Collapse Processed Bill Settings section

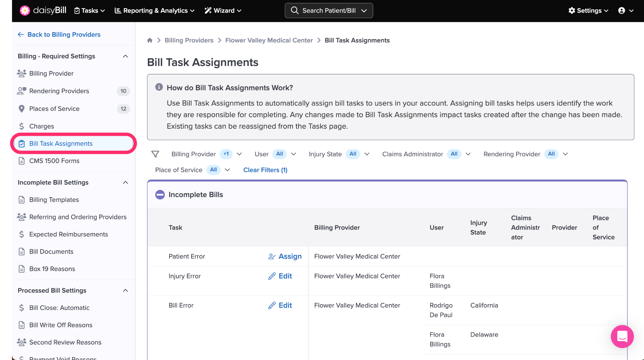125,291
